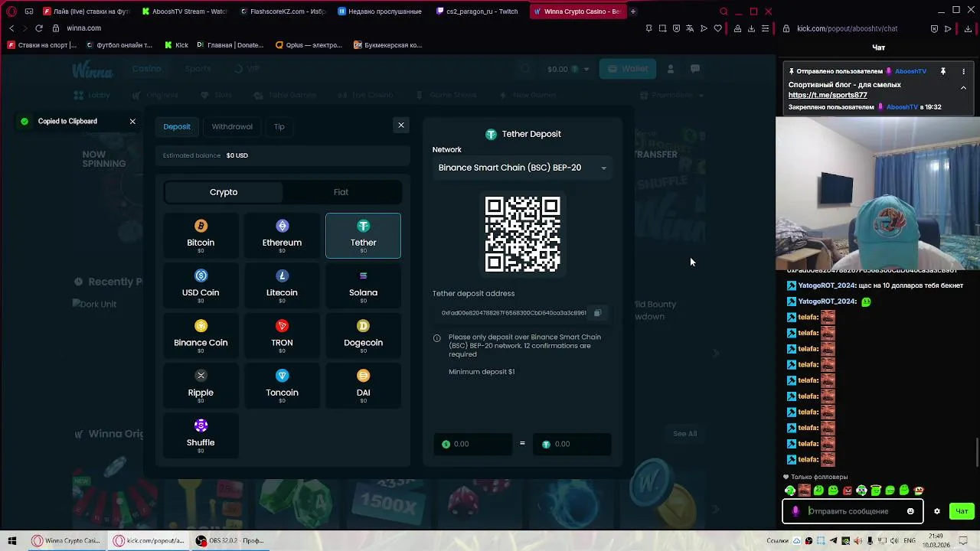The height and width of the screenshot is (551, 980).
Task: Open the Tip tab
Action: click(x=279, y=126)
